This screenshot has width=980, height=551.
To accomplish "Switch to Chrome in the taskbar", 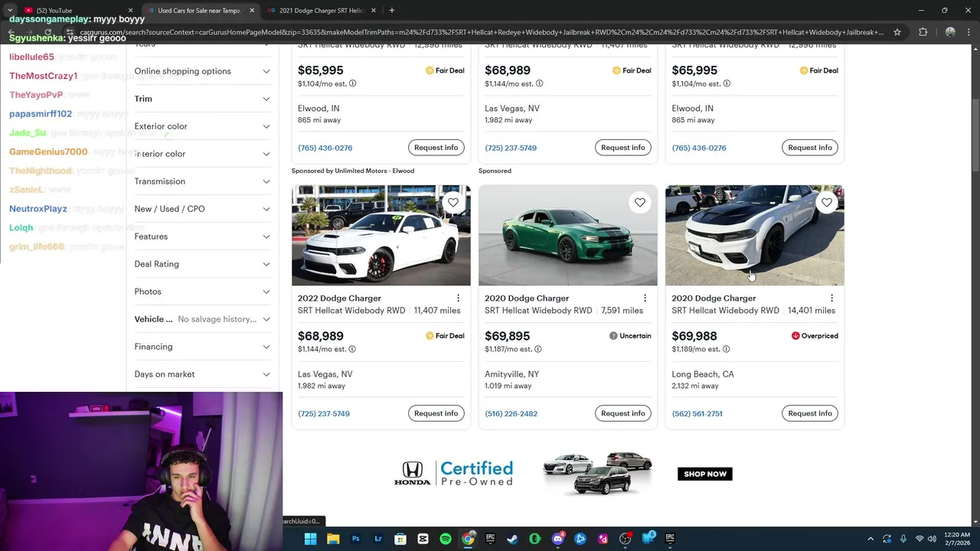I will coord(468,539).
